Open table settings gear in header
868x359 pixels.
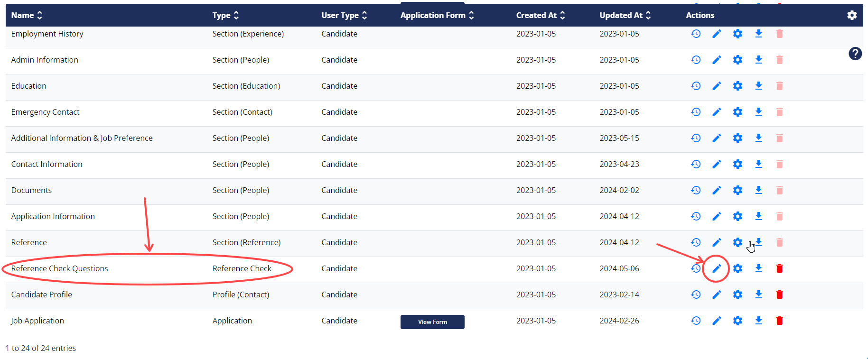[852, 15]
